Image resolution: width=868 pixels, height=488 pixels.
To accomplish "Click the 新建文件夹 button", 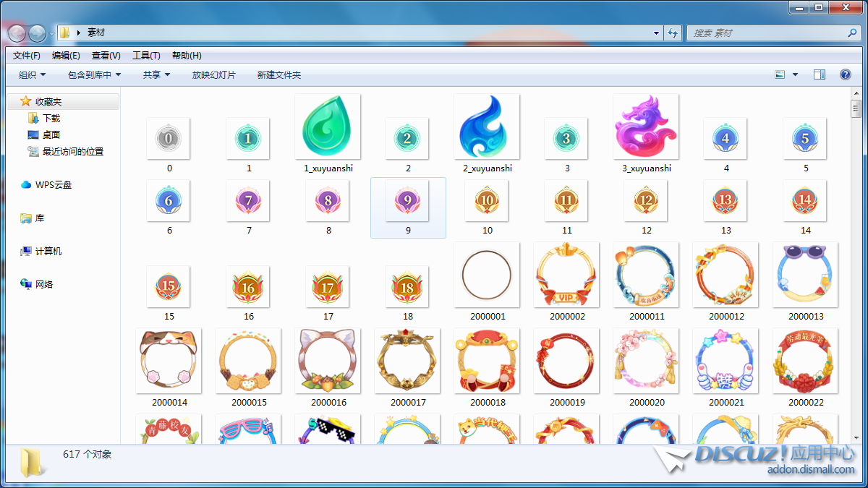I will pos(279,74).
